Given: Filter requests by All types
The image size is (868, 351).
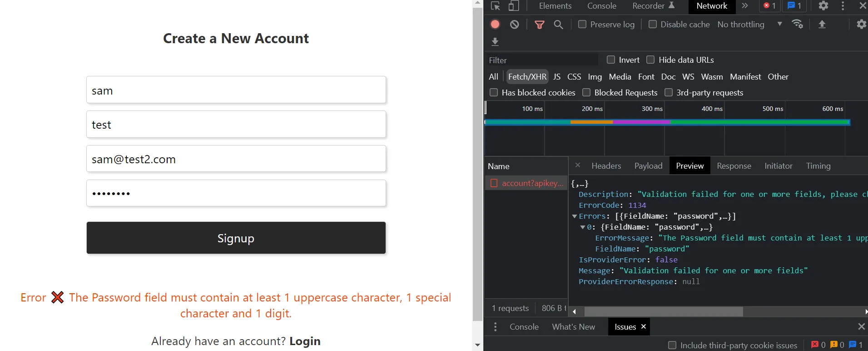Looking at the screenshot, I should [x=493, y=77].
